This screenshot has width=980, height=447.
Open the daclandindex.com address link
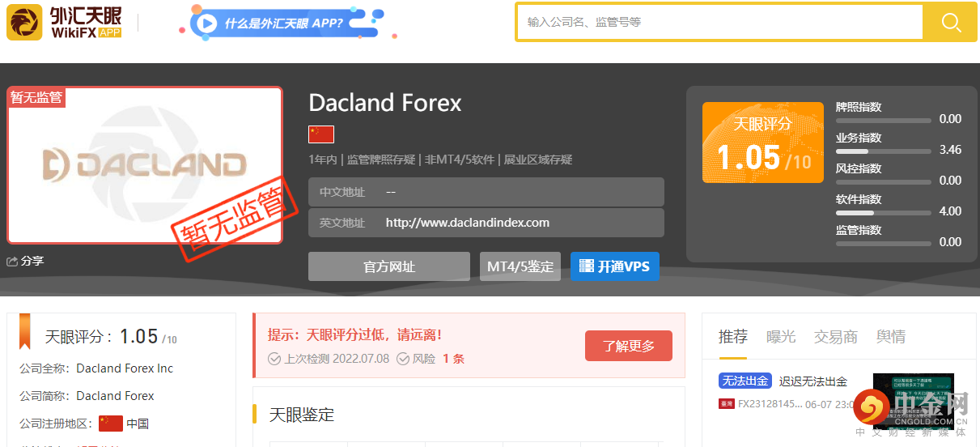pos(468,223)
